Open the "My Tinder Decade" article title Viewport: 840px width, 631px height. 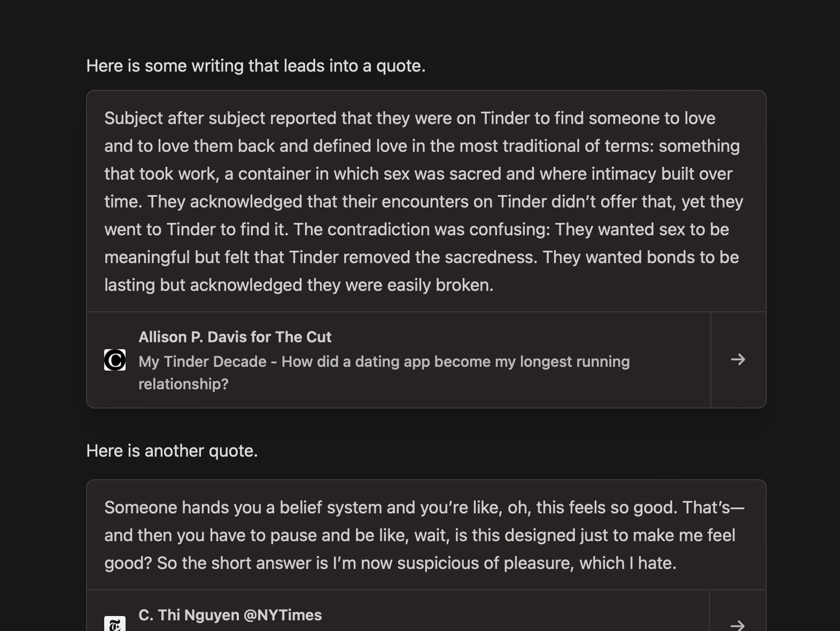point(384,373)
